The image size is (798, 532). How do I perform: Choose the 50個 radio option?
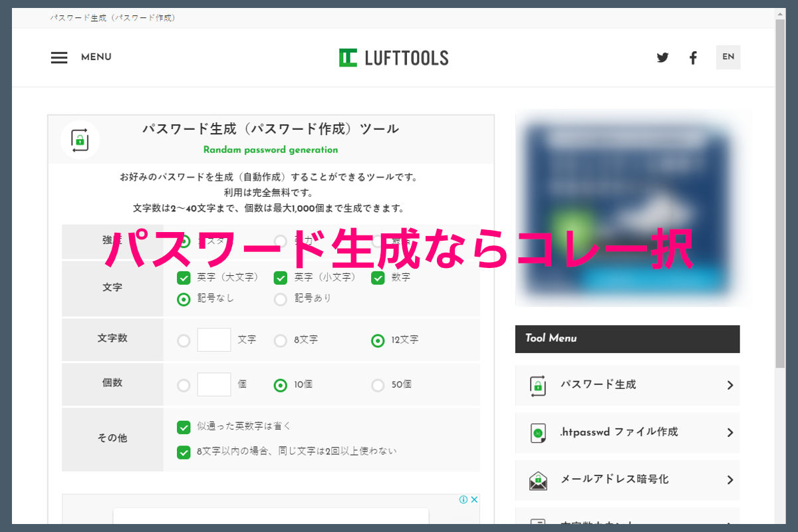point(378,385)
